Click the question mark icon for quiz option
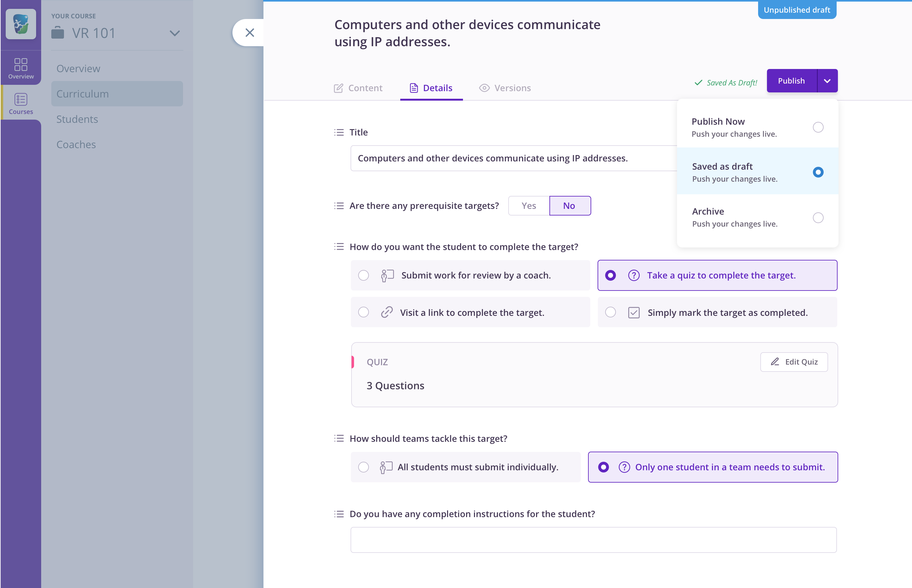The width and height of the screenshot is (912, 588). [x=633, y=275]
